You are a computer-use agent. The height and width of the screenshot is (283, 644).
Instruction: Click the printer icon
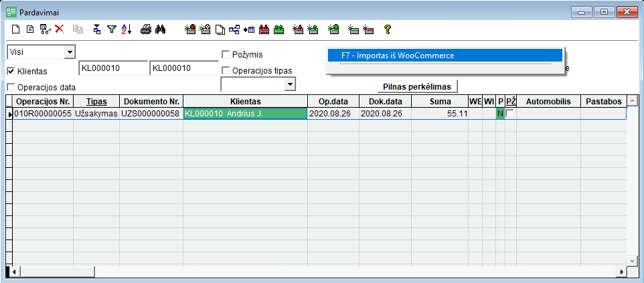[x=146, y=29]
